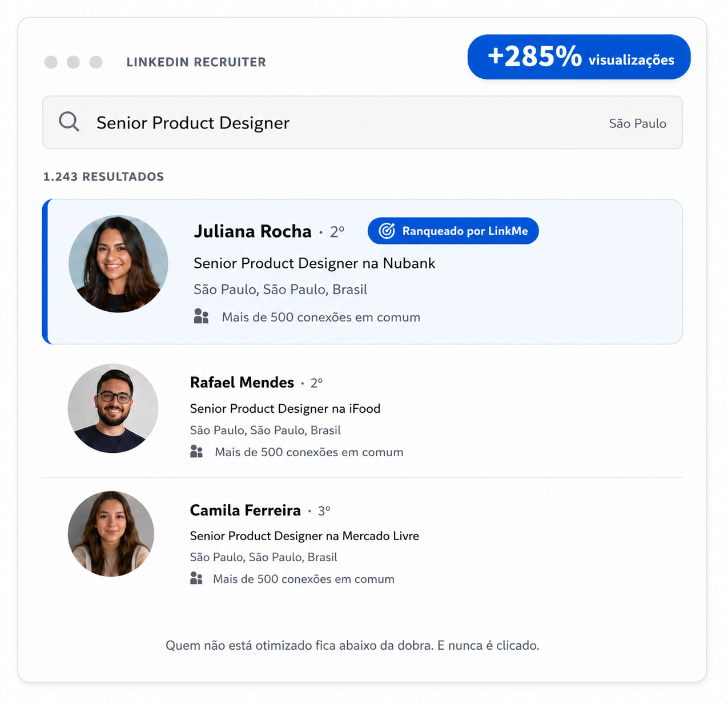Click Rafael Mendes' location 'São Paulo, São Paulo, Brasil'
Screen dimensions: 728x704
(266, 431)
